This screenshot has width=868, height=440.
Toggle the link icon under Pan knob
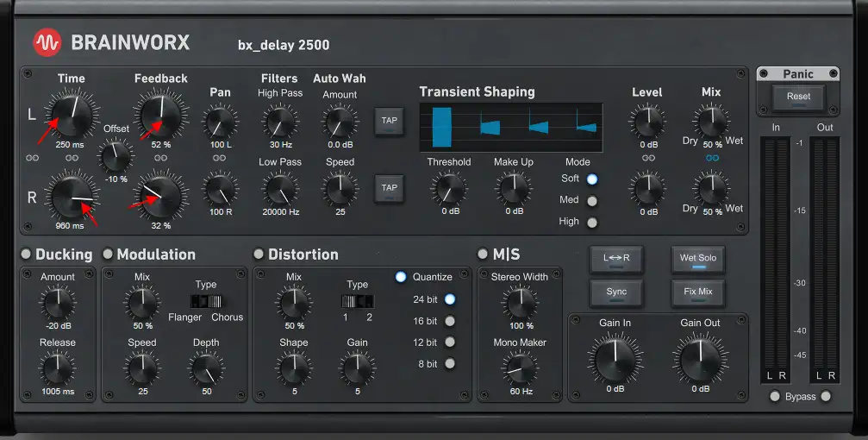(x=220, y=158)
